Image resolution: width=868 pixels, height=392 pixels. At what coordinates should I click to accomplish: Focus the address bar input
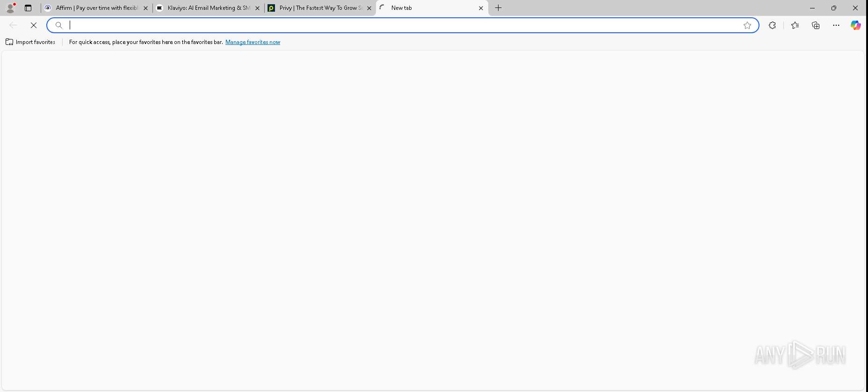402,25
